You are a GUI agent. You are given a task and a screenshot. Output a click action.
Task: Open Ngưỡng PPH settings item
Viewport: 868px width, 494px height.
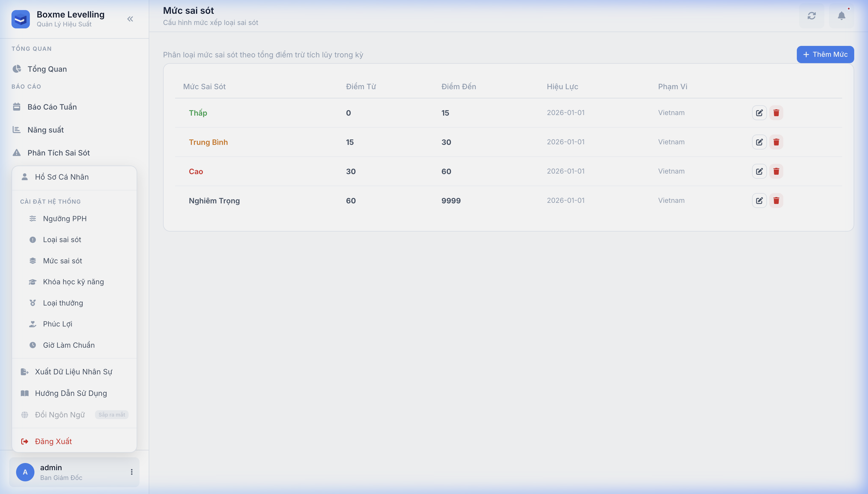point(65,219)
